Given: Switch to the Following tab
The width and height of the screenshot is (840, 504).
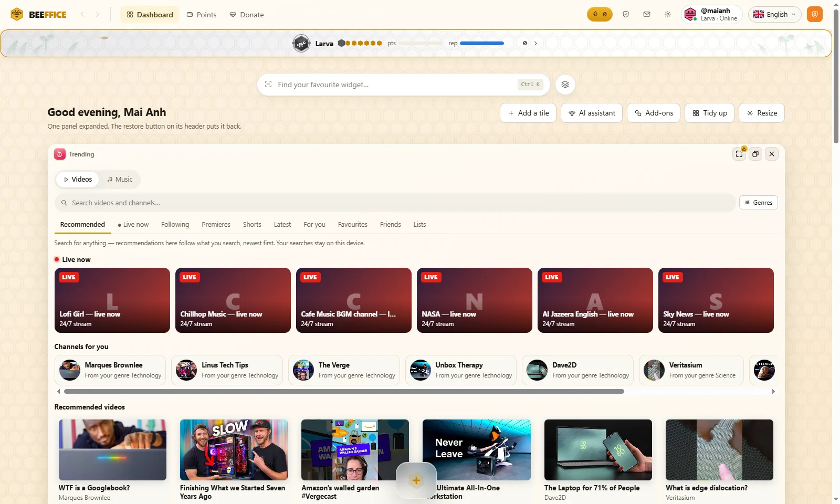Looking at the screenshot, I should [175, 225].
